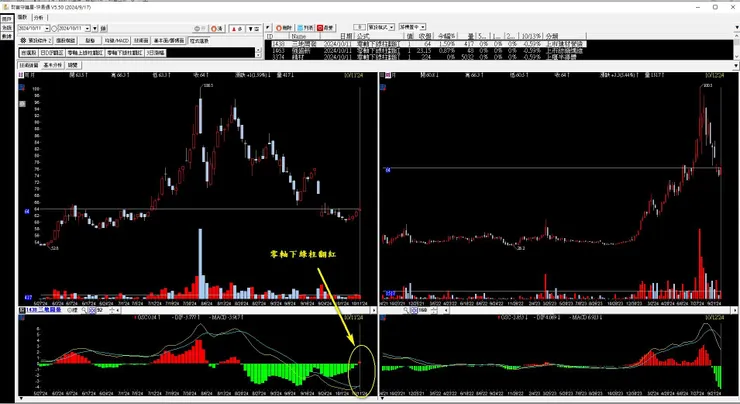Click the 零軸上綠柱翻紅 strategy button
This screenshot has height=404, width=740.
click(x=85, y=53)
